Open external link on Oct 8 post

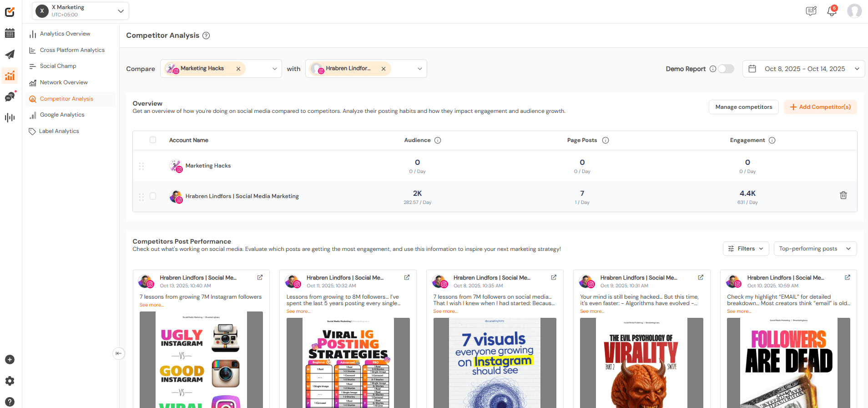(x=554, y=277)
